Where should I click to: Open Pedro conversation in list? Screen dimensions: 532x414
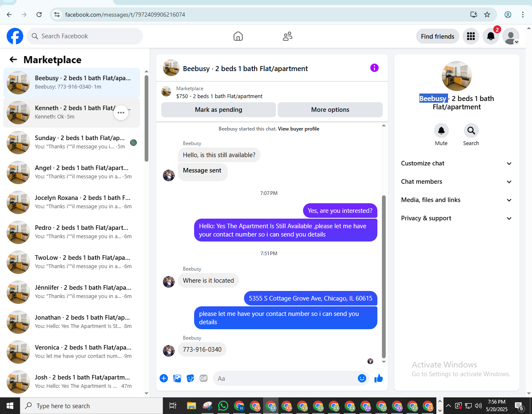tap(71, 232)
